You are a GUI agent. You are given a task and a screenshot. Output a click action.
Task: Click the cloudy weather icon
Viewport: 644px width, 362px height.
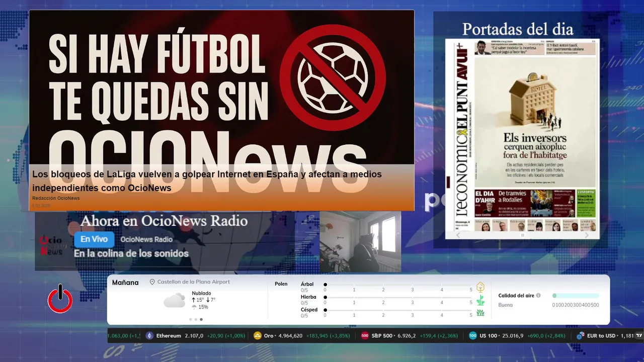[x=174, y=301]
